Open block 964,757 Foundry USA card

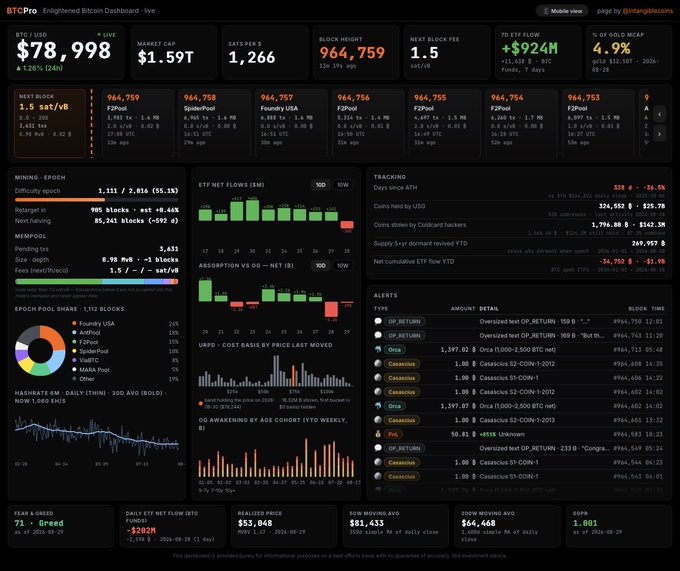(291, 123)
